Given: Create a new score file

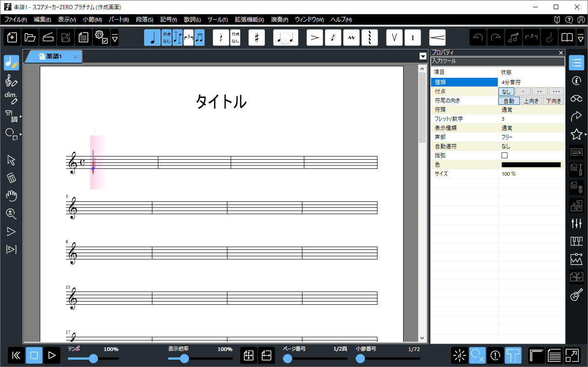Looking at the screenshot, I should pyautogui.click(x=12, y=38).
